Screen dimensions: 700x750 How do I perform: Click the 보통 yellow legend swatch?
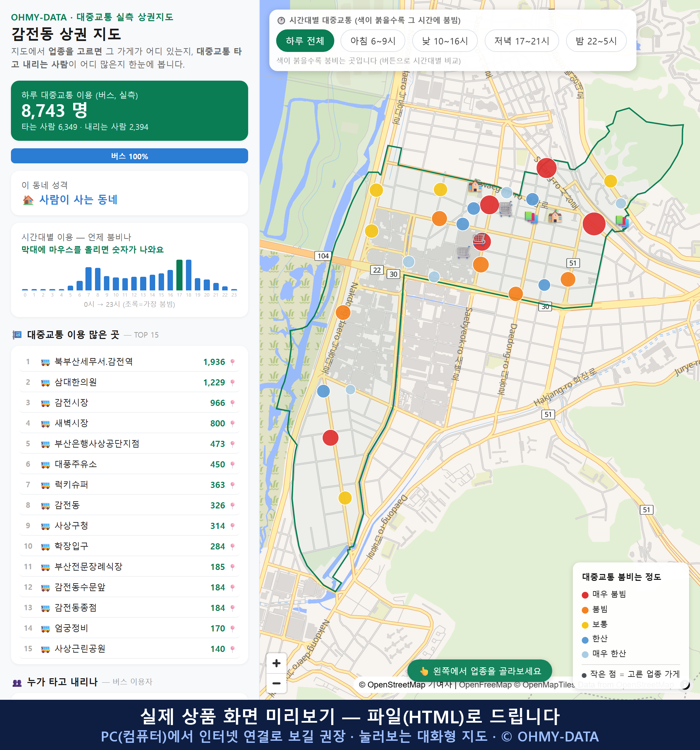[585, 625]
